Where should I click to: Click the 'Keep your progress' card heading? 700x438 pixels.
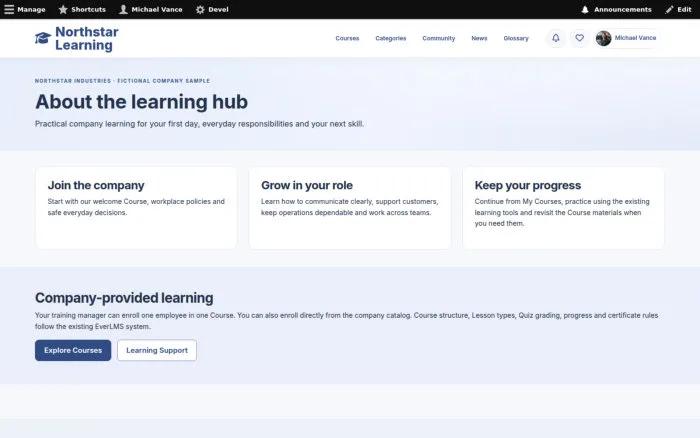pos(528,185)
